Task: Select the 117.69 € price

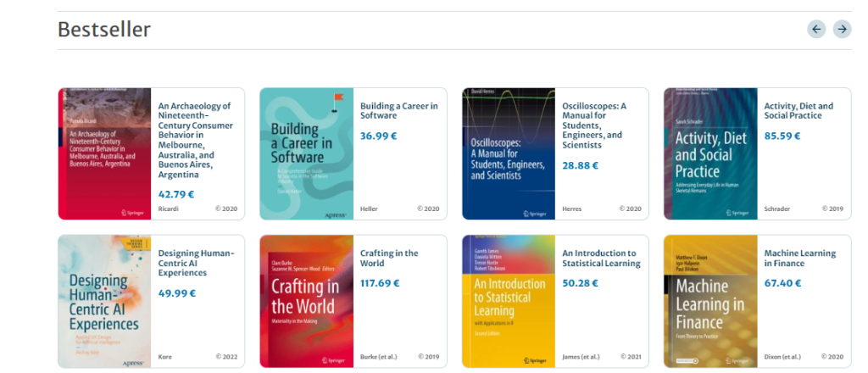Action: click(381, 283)
